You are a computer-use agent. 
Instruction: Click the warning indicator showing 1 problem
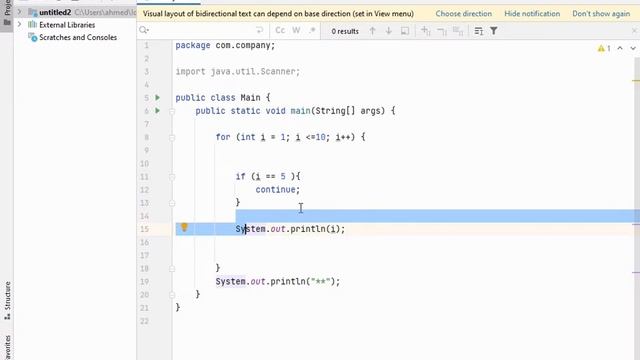tap(604, 48)
